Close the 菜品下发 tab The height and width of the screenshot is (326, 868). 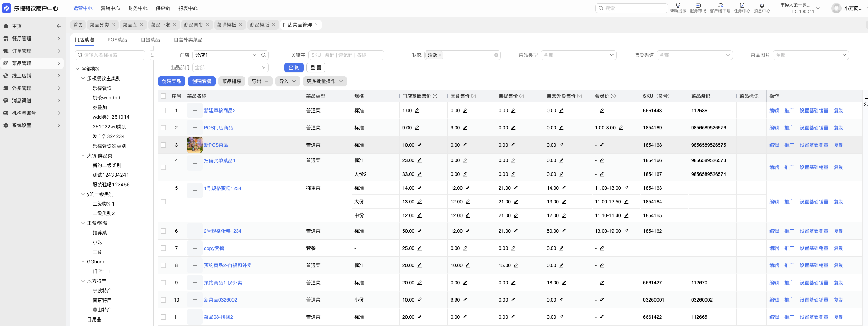coord(174,25)
